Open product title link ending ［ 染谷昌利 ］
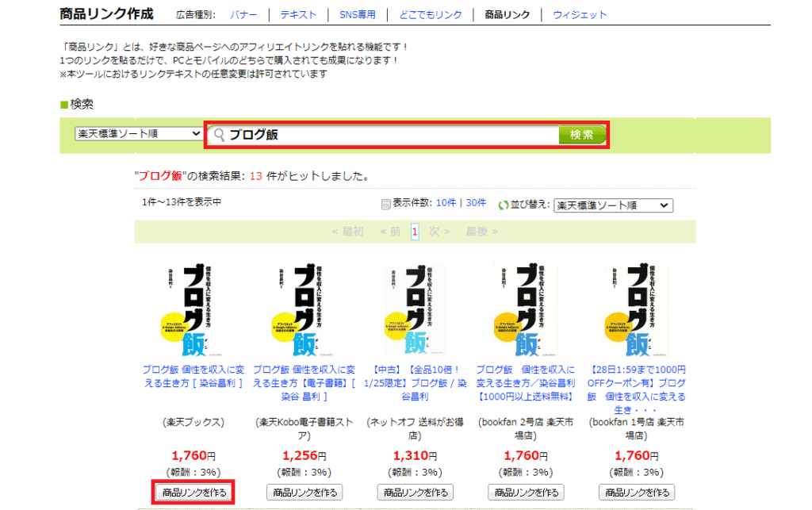Viewport: 812px width, 510px height. tap(193, 377)
